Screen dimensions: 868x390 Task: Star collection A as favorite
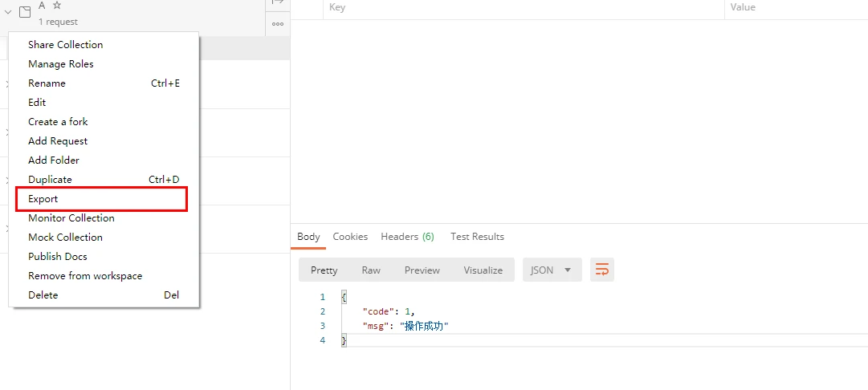click(57, 6)
